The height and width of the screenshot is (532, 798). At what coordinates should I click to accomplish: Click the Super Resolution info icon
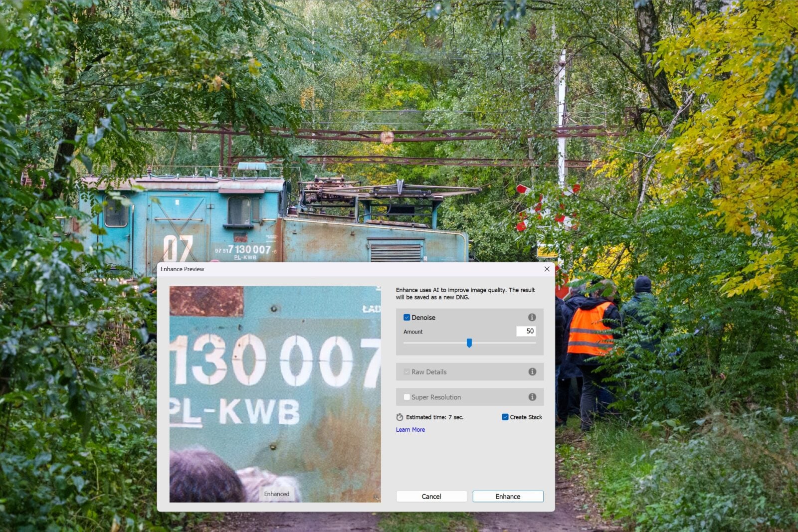click(x=532, y=397)
